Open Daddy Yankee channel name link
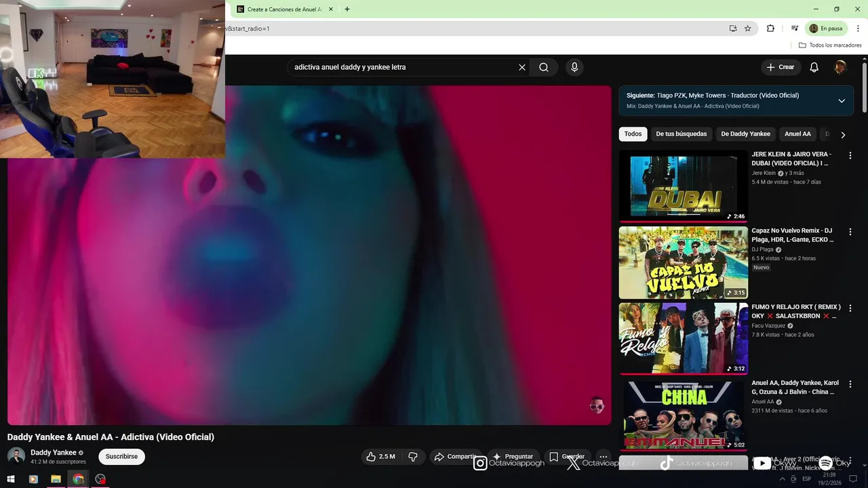Viewport: 868px width, 488px height. pyautogui.click(x=54, y=452)
